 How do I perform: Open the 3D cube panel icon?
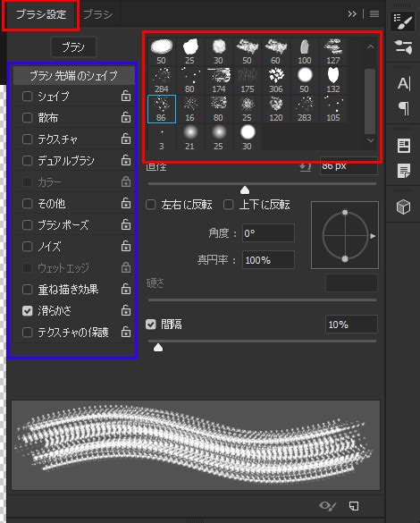403,207
